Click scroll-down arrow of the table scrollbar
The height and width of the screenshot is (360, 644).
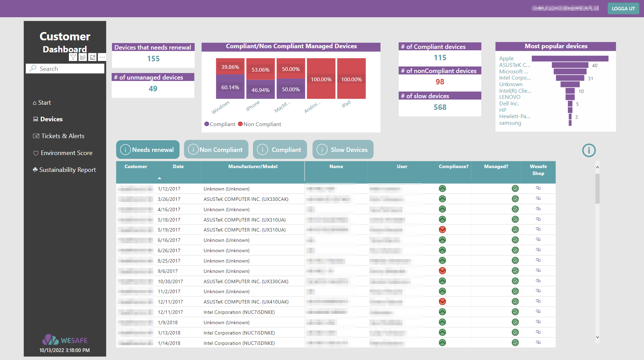coord(597,337)
